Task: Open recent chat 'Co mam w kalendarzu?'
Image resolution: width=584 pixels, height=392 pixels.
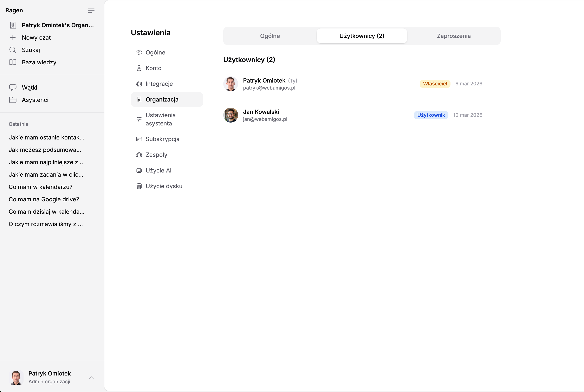Action: click(x=40, y=187)
